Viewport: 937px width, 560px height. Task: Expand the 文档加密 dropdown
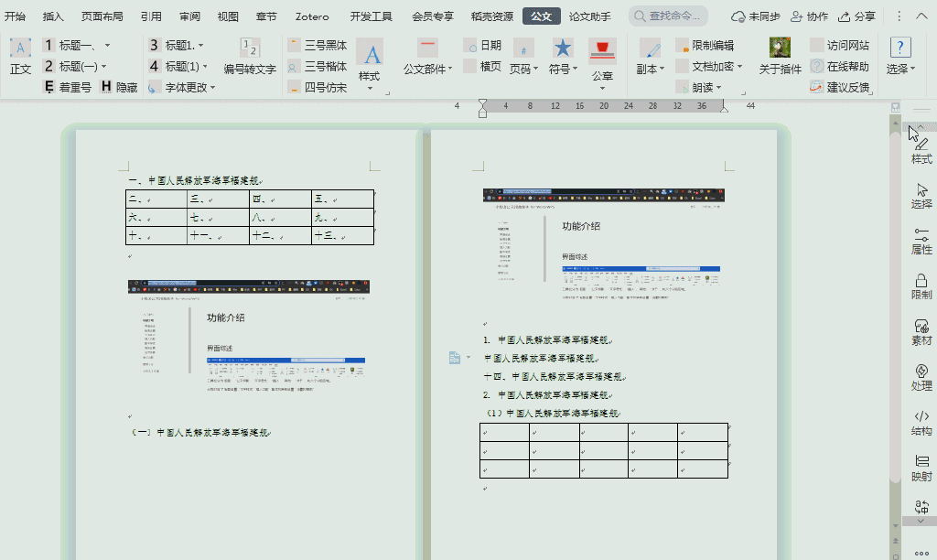739,66
